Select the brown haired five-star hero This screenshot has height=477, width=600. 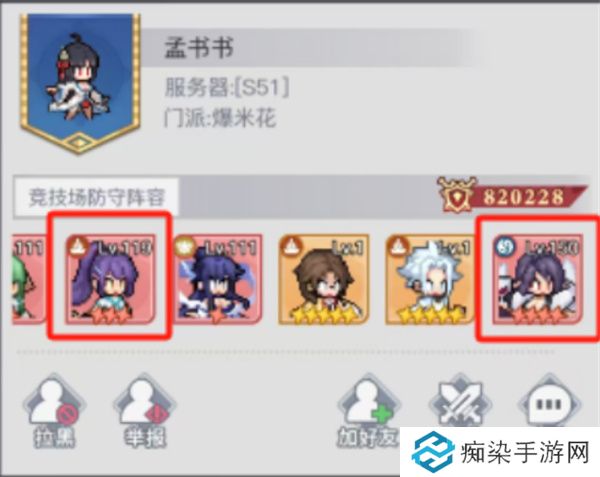point(324,280)
